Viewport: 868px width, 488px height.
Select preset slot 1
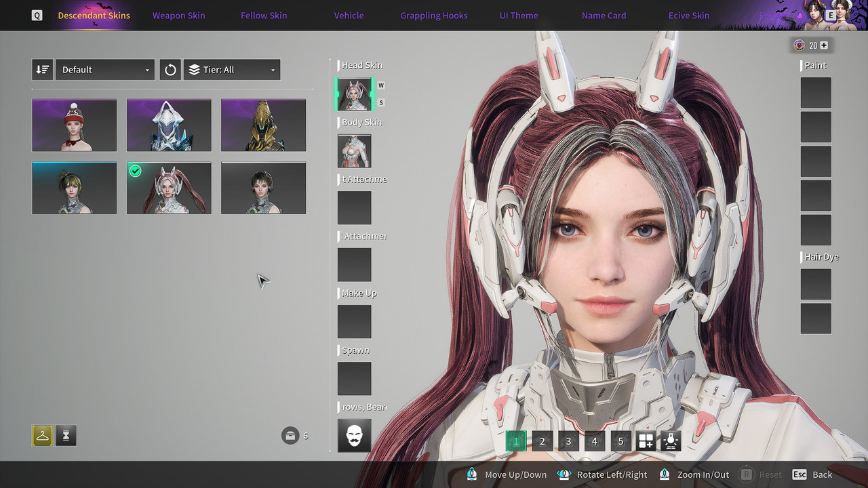click(x=515, y=441)
